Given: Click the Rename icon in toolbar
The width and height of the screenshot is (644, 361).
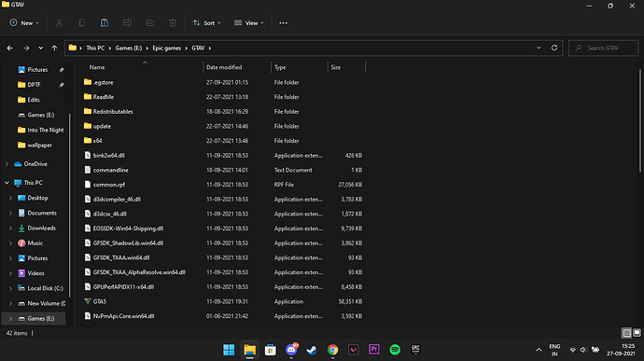Looking at the screenshot, I should click(x=127, y=23).
